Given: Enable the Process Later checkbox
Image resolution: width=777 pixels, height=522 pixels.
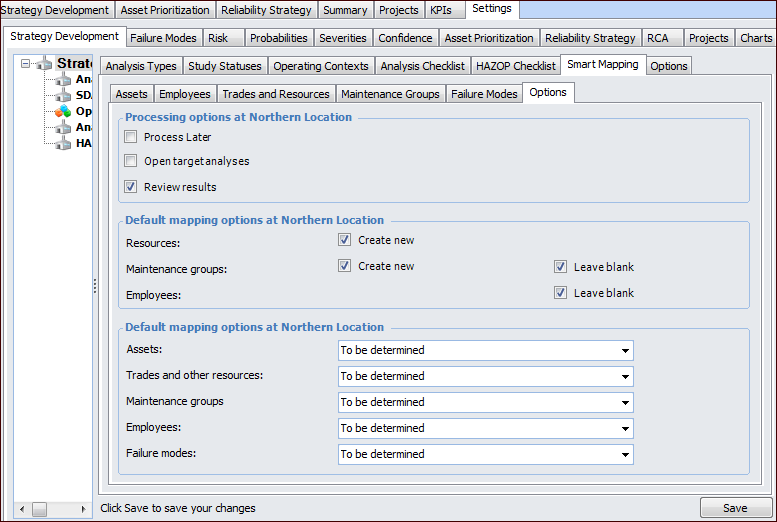Looking at the screenshot, I should 131,137.
